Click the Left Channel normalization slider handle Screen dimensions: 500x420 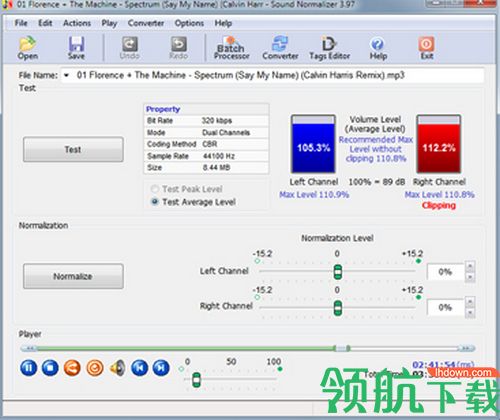pyautogui.click(x=338, y=272)
